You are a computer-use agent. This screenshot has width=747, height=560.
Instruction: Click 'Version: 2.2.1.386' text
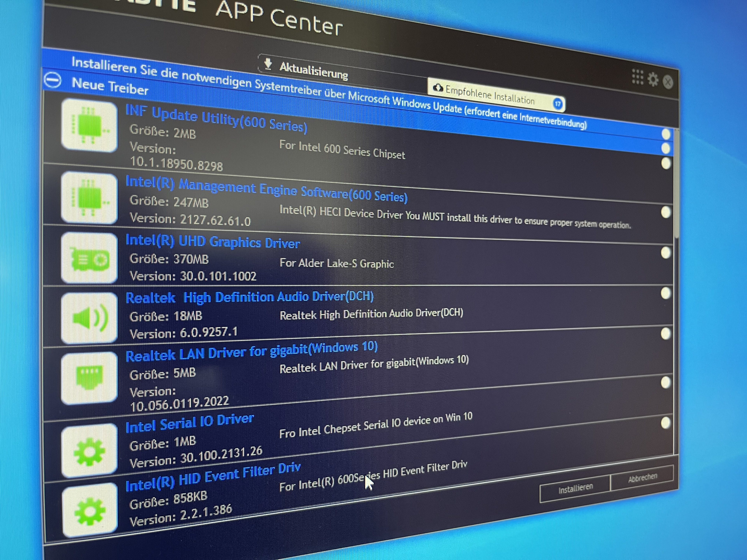tap(181, 515)
